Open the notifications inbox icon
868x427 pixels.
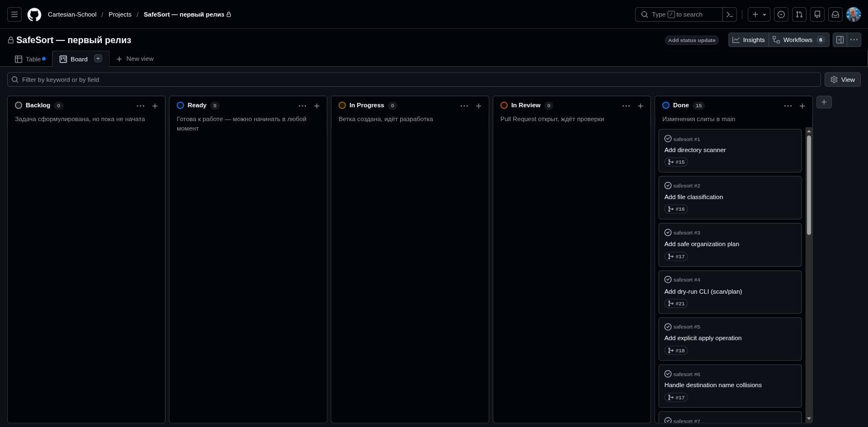(x=835, y=14)
